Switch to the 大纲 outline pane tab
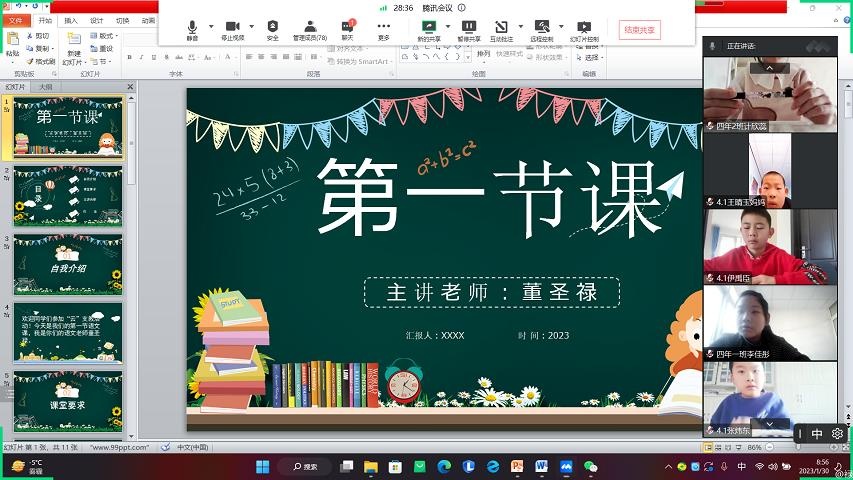 pyautogui.click(x=46, y=87)
